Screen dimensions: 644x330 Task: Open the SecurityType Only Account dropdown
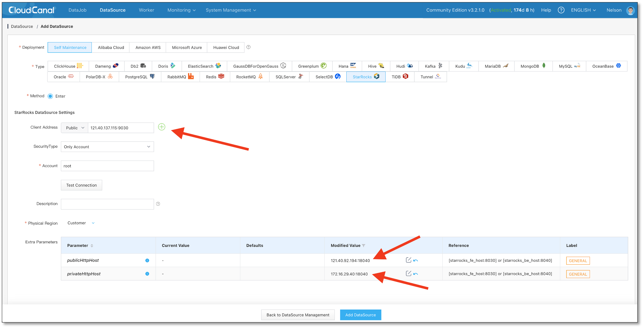tap(107, 147)
